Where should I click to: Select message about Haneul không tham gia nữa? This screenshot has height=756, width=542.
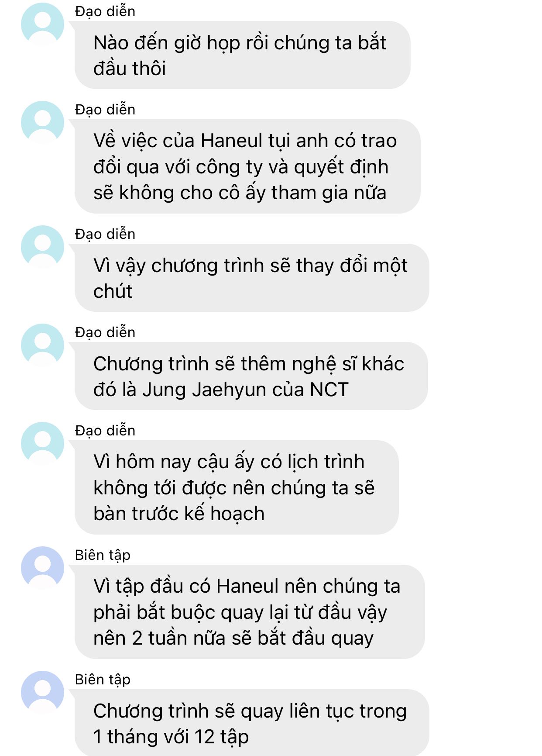point(247,166)
